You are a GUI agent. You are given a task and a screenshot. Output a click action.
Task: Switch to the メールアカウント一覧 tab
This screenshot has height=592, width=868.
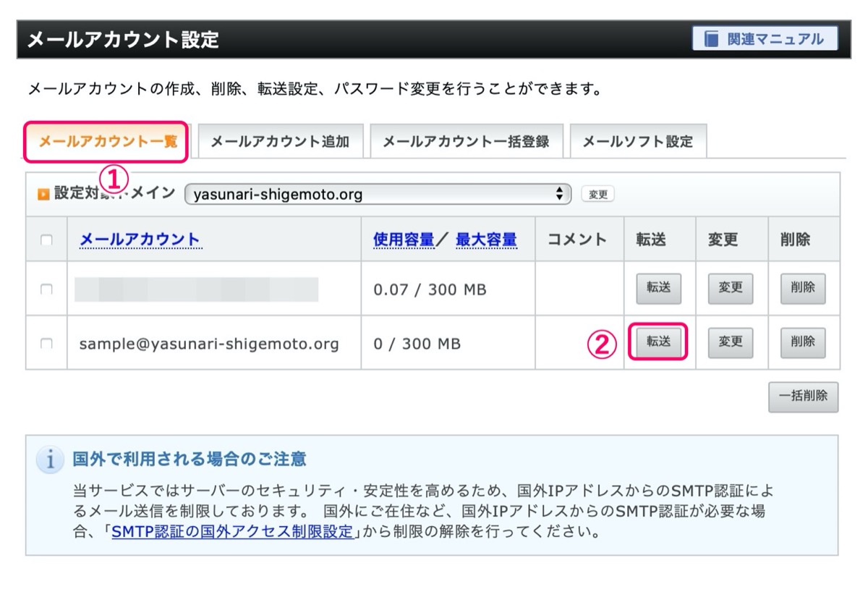pos(107,141)
